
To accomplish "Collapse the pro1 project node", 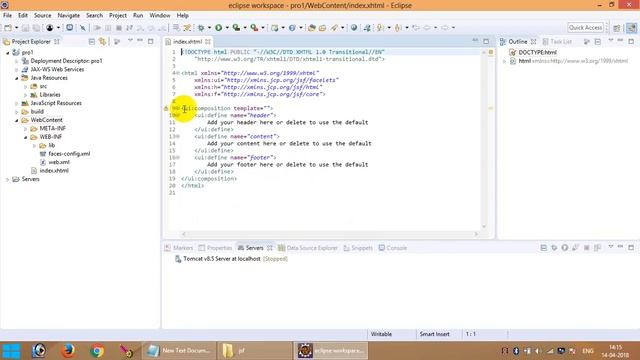I will click(x=7, y=53).
